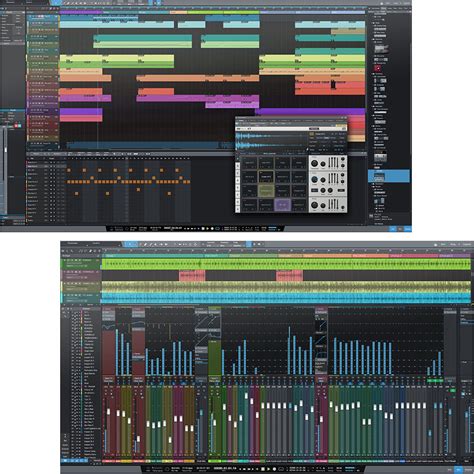Viewport: 474px width, 474px height.
Task: Enable monitoring on the green drum track
Action: 80,260
